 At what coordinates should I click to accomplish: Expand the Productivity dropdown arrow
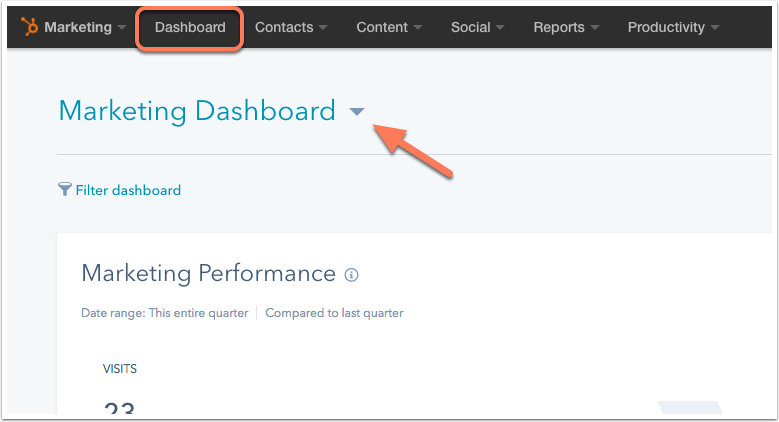tap(714, 28)
